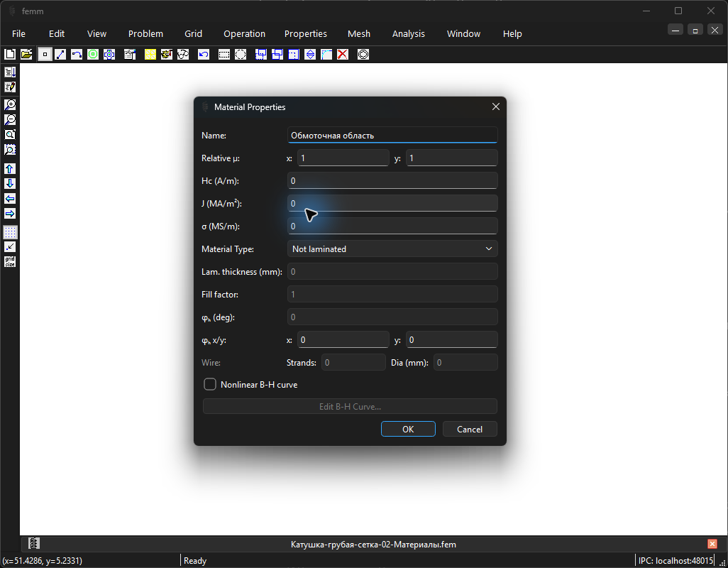Screen dimensions: 728x568
Task: Click the σ (MS/m) input field
Action: pos(392,226)
